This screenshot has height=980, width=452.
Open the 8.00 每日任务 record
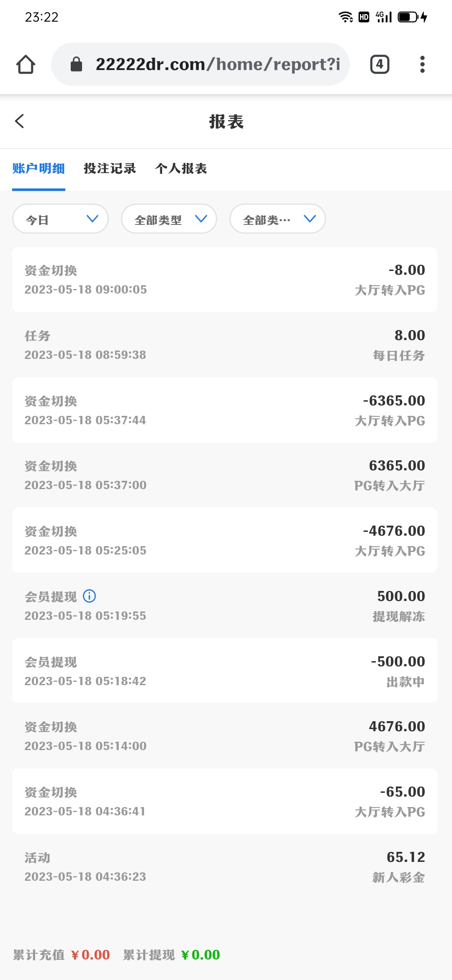[225, 345]
